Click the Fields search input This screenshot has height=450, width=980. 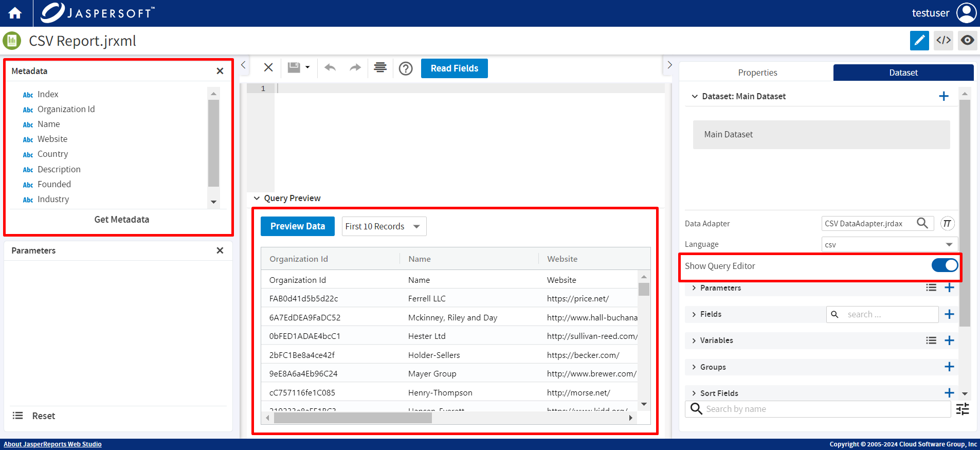pyautogui.click(x=882, y=314)
